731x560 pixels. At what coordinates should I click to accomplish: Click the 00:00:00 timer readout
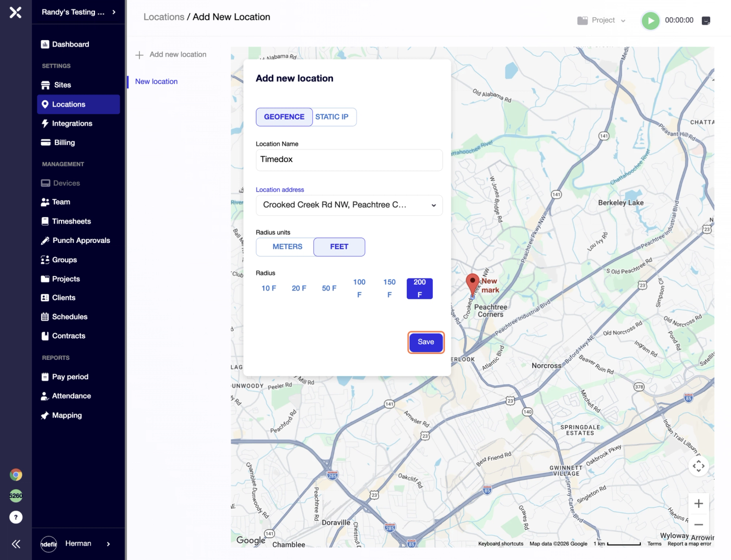point(679,20)
